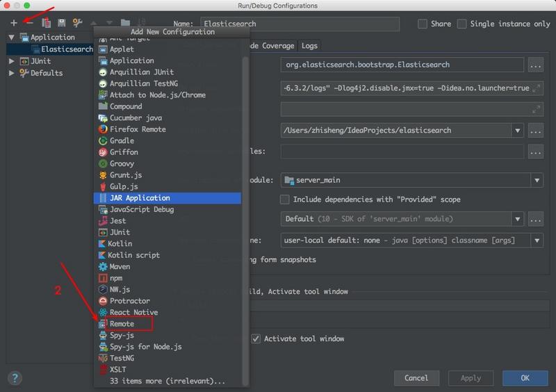The image size is (556, 392).
Task: Click the Protractor icon
Action: (x=103, y=301)
